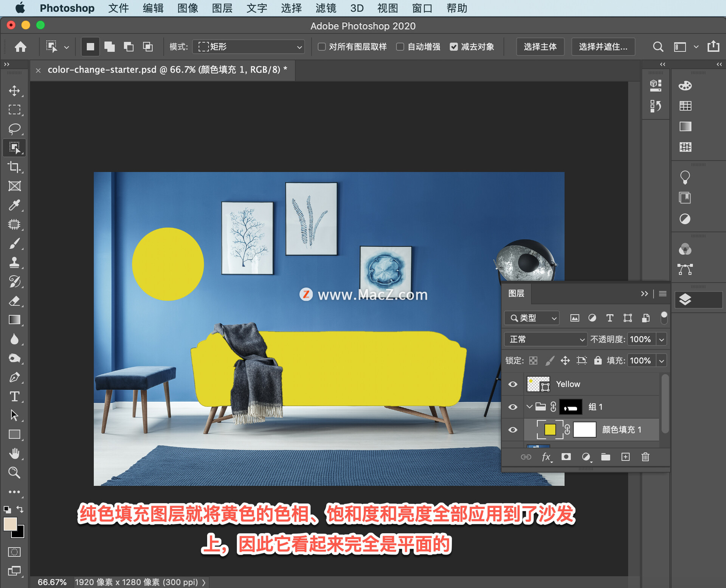Open the 文件 menu
Viewport: 726px width, 588px height.
tap(118, 8)
